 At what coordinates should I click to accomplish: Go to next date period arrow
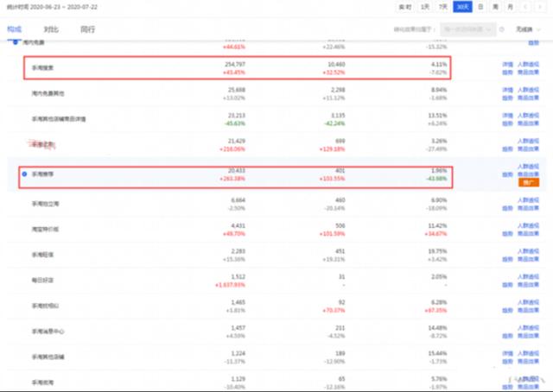tap(539, 7)
